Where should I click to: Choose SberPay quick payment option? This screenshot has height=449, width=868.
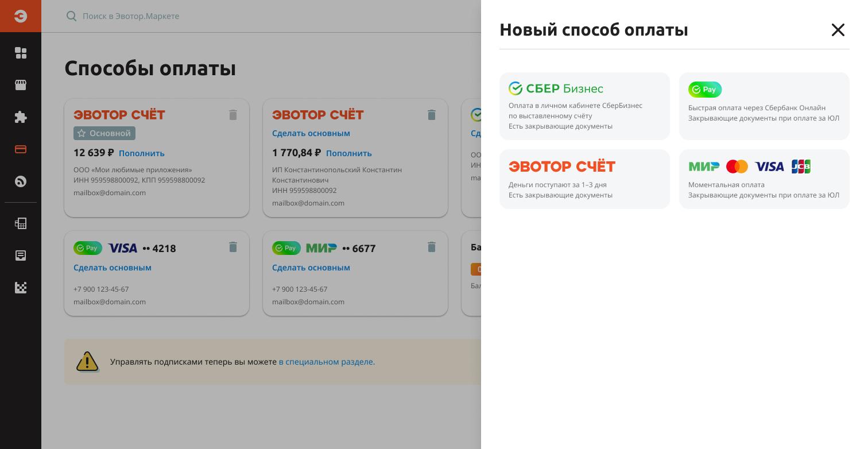(x=764, y=106)
